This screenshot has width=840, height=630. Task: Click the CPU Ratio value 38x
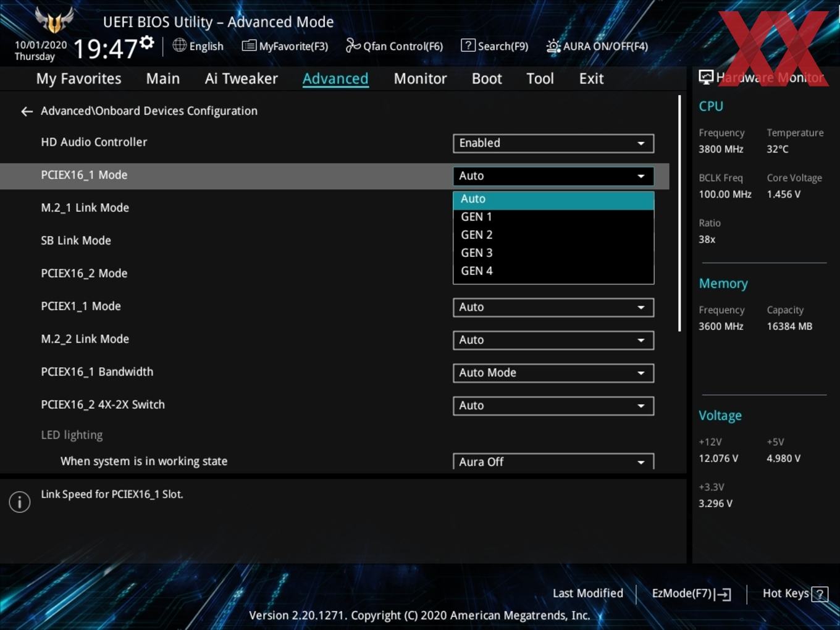pyautogui.click(x=707, y=240)
